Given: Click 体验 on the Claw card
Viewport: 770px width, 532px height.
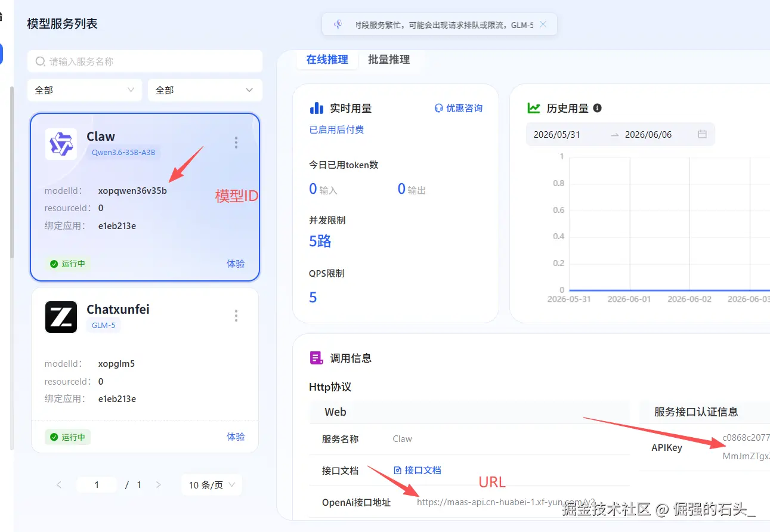Looking at the screenshot, I should pyautogui.click(x=236, y=264).
